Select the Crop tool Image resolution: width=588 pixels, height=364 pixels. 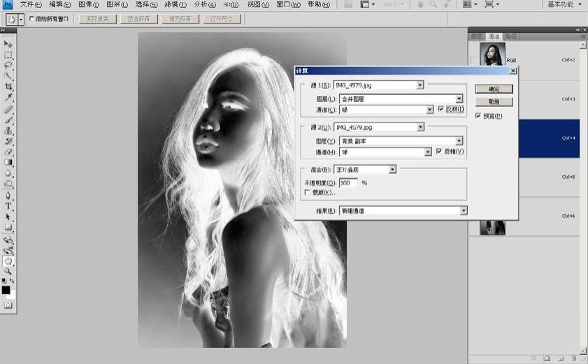[8, 87]
